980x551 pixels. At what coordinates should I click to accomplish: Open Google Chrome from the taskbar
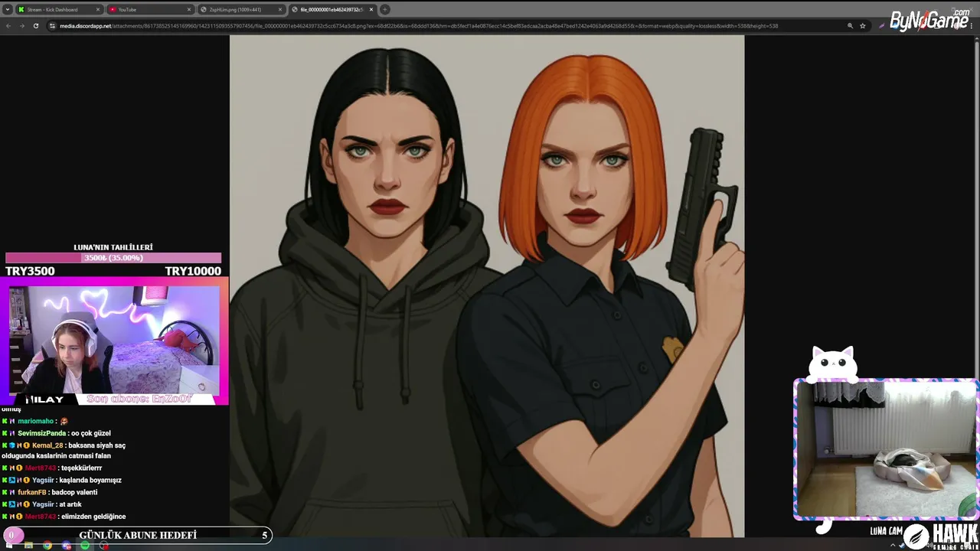[x=47, y=545]
